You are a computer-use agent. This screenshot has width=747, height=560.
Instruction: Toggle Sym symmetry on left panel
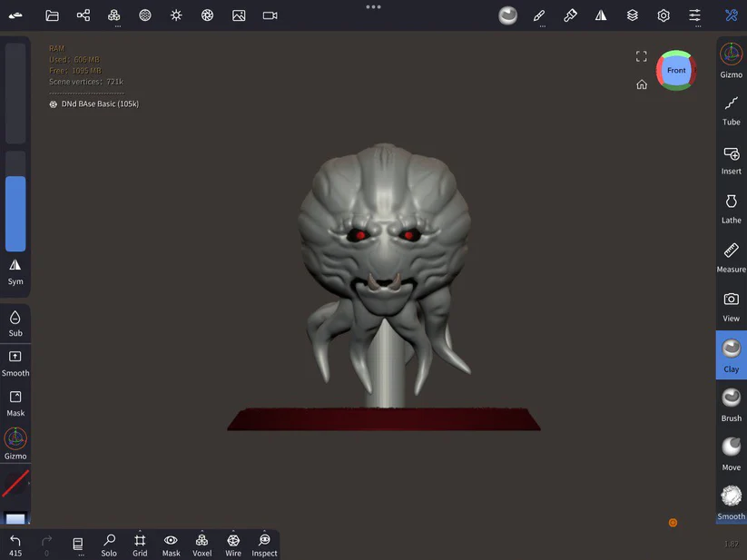tap(15, 272)
